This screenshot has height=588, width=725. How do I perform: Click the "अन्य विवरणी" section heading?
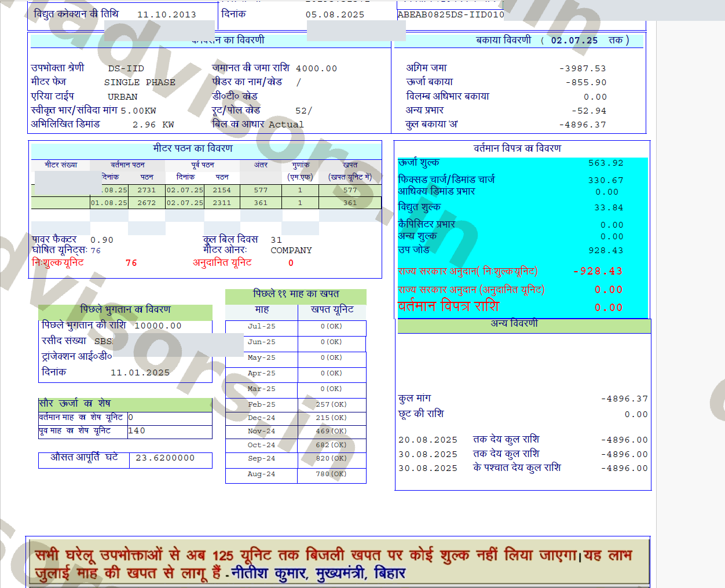click(514, 323)
